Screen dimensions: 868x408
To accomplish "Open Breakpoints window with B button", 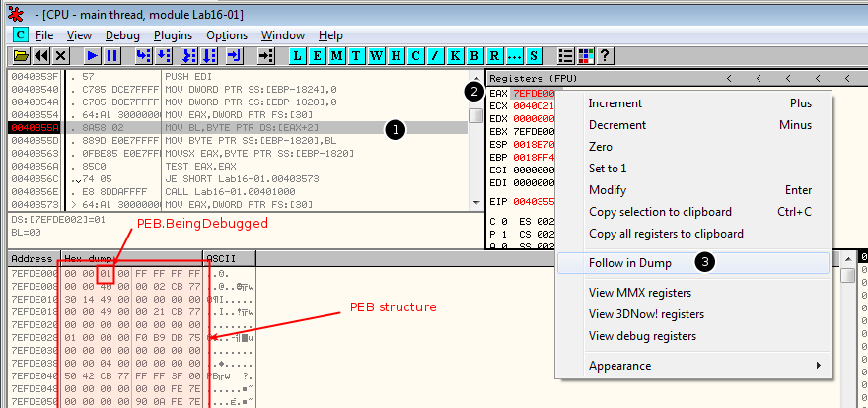I will coord(475,56).
